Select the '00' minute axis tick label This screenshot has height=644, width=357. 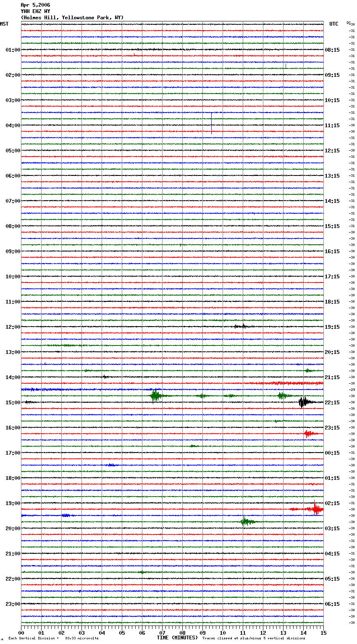pyautogui.click(x=21, y=633)
